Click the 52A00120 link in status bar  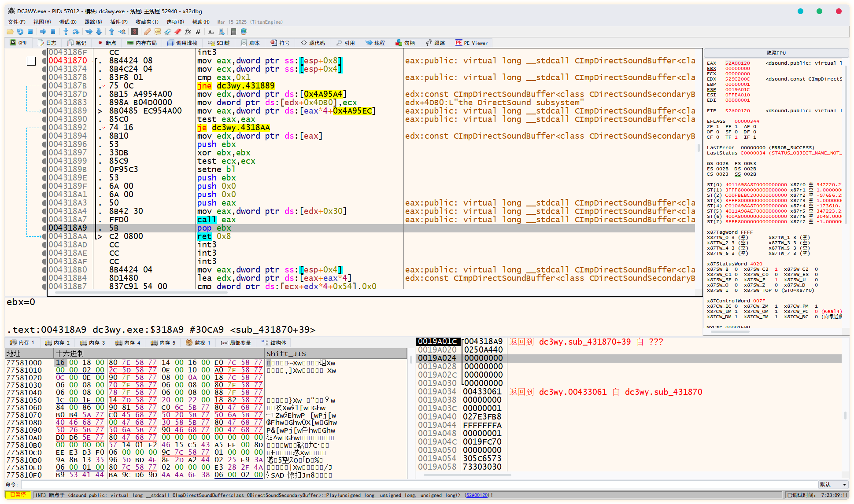tap(477, 495)
